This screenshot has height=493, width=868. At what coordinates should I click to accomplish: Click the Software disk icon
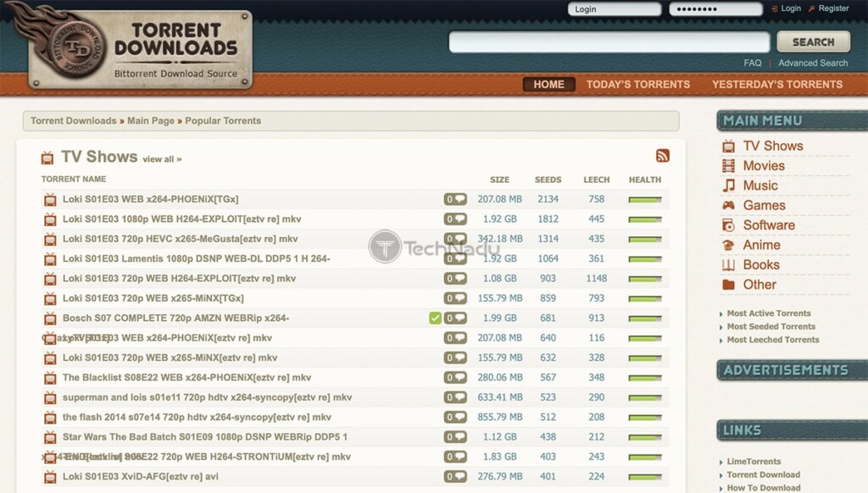click(728, 225)
